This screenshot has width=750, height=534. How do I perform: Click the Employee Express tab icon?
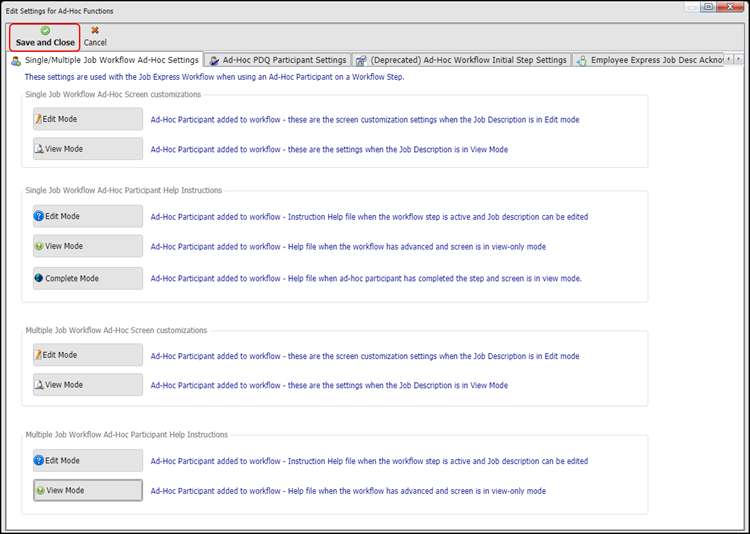[x=582, y=61]
